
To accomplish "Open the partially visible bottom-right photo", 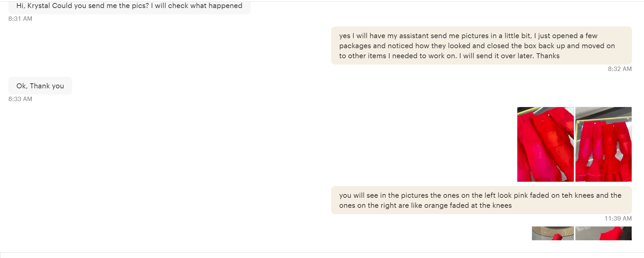I will point(603,234).
